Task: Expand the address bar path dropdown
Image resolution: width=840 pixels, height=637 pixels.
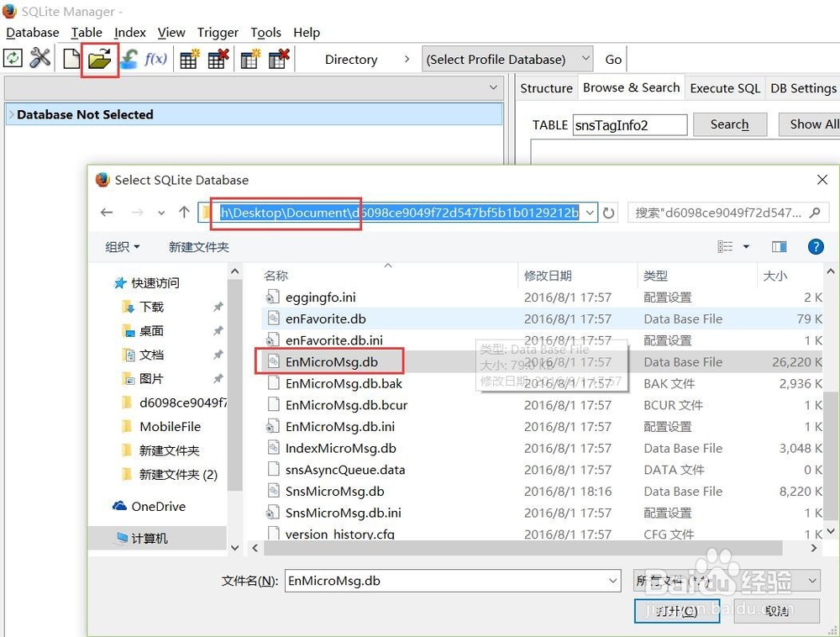Action: click(x=590, y=213)
